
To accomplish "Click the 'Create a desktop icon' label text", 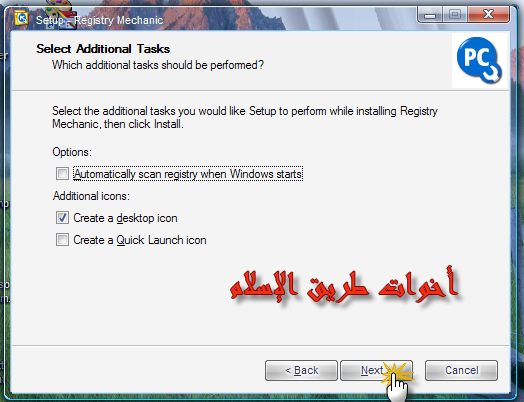I will pos(125,218).
